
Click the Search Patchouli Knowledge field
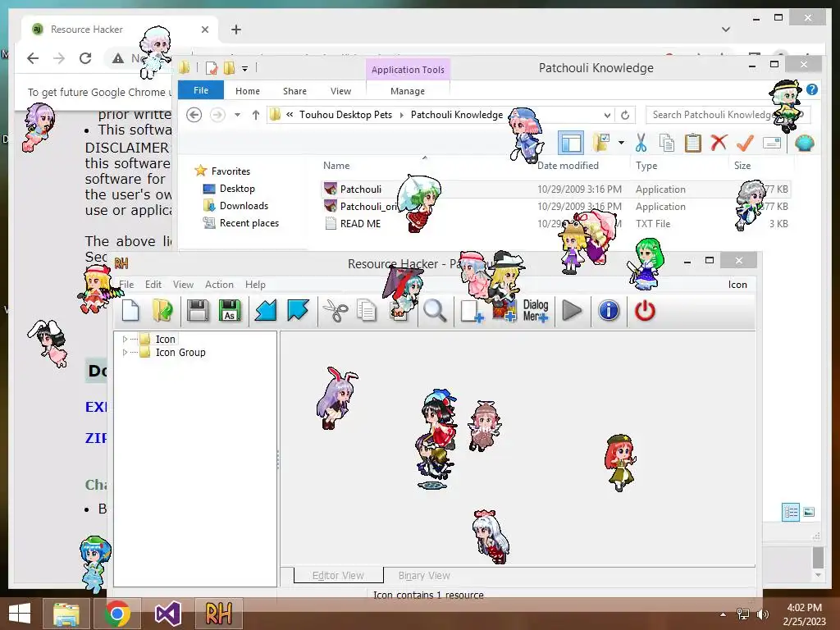728,115
